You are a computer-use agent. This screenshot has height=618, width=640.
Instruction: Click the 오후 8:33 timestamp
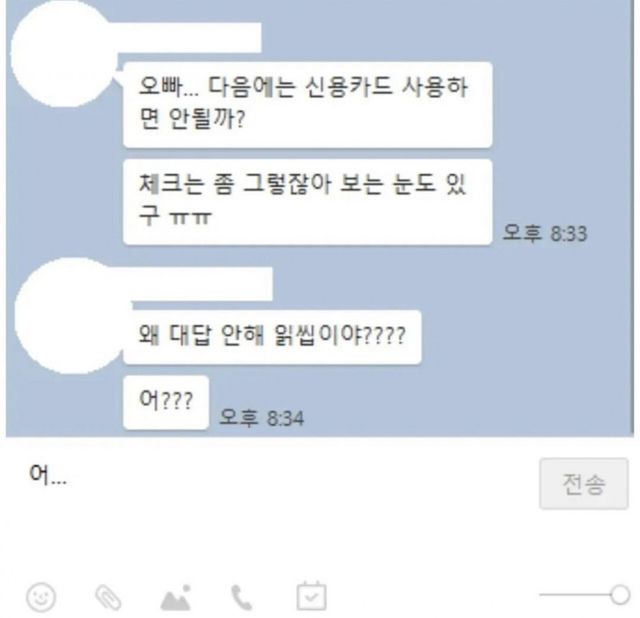pos(545,233)
